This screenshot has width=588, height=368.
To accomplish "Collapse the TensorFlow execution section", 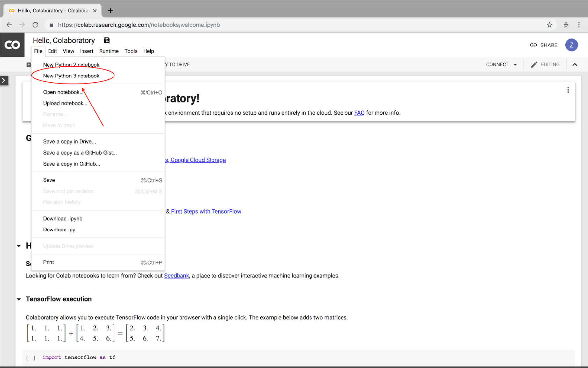I will (19, 299).
